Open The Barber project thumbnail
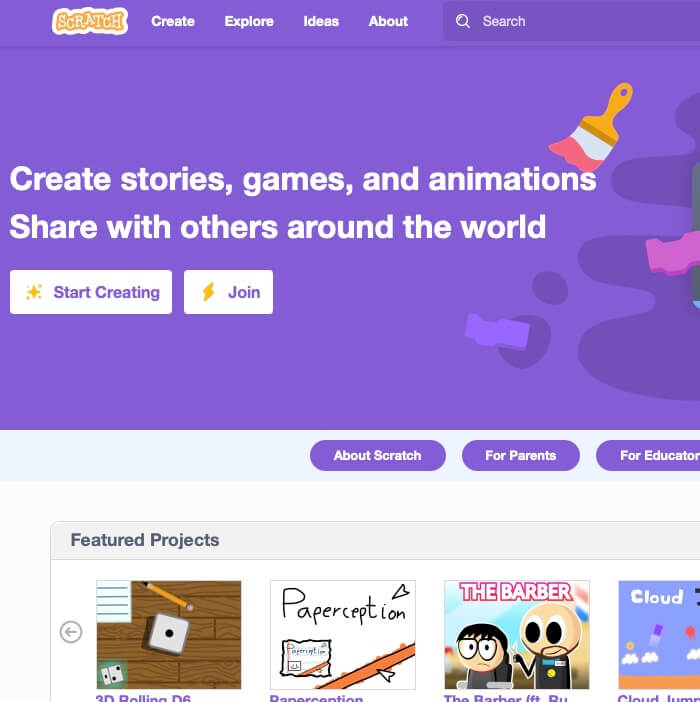 click(x=517, y=635)
